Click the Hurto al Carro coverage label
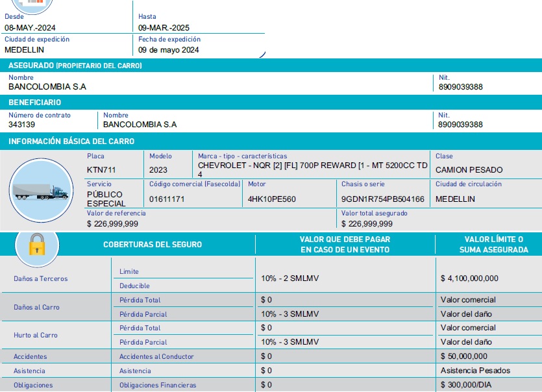This screenshot has height=392, width=542. click(36, 335)
